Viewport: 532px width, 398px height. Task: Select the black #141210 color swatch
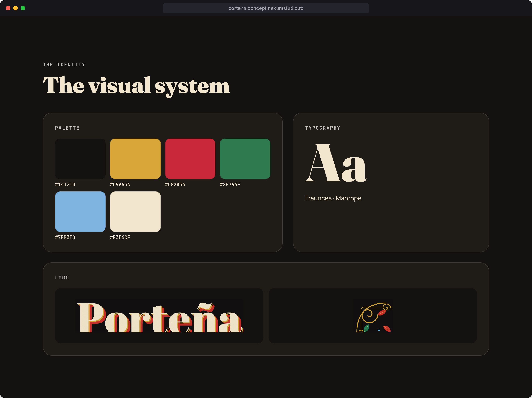[x=80, y=159]
